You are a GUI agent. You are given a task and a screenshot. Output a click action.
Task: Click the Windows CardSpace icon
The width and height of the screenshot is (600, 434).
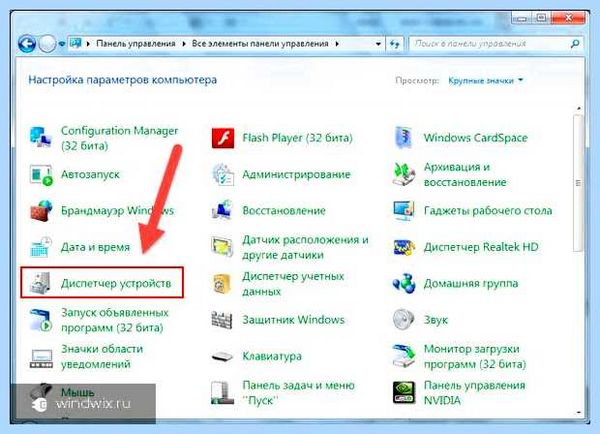[x=404, y=138]
